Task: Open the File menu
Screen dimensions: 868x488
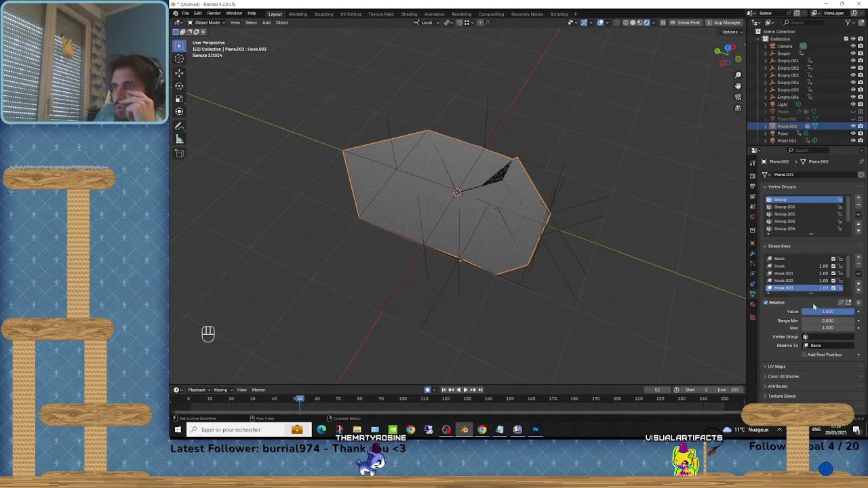Action: [185, 14]
